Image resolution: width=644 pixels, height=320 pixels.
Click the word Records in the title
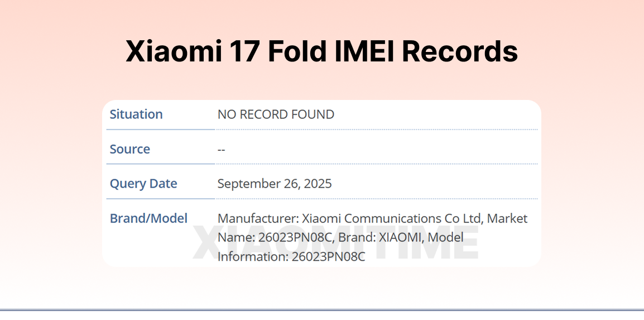[x=460, y=52]
